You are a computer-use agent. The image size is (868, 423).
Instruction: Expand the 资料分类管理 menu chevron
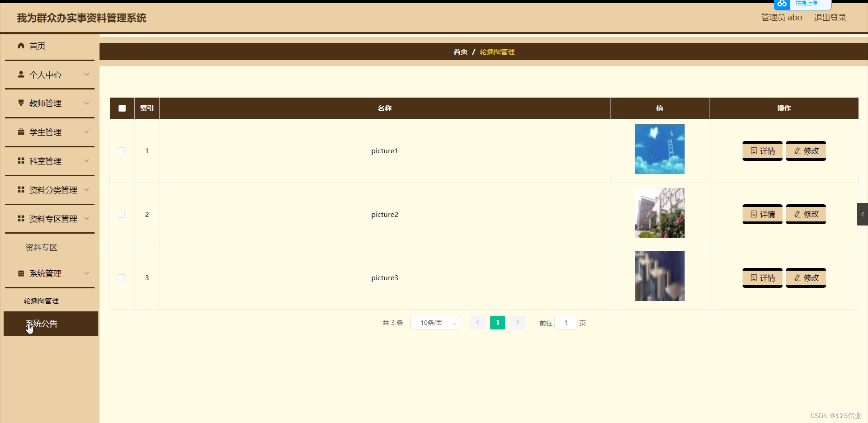tap(87, 190)
